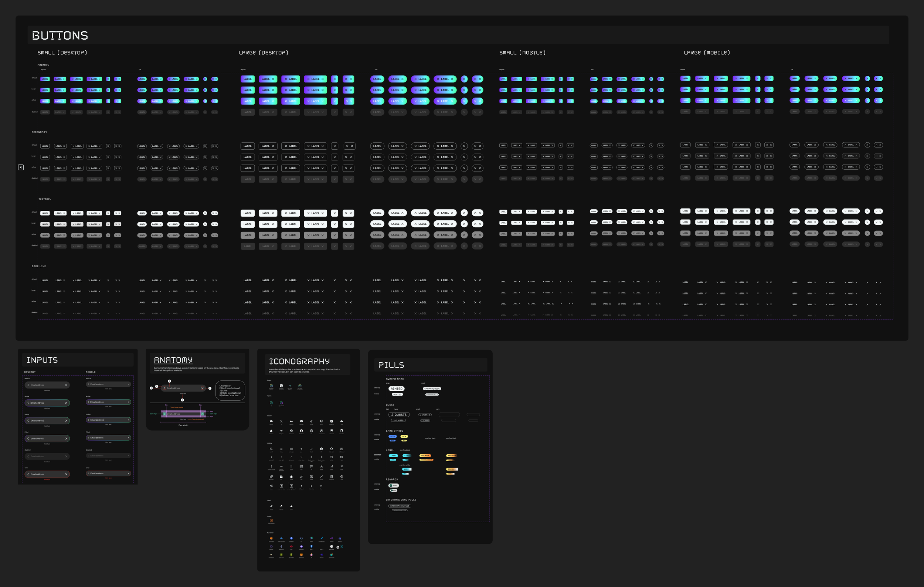This screenshot has width=924, height=587.
Task: Click the large desktop 2 QUESTS pill
Action: point(399,415)
